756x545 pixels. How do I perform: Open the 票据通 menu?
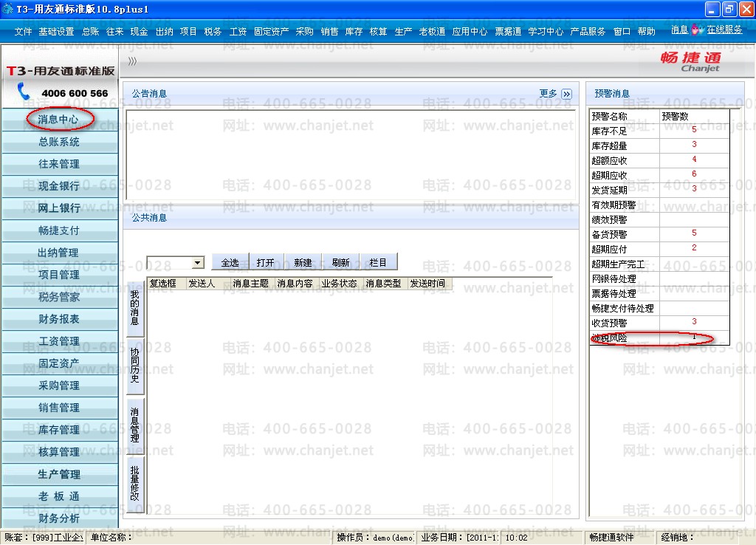pyautogui.click(x=508, y=31)
